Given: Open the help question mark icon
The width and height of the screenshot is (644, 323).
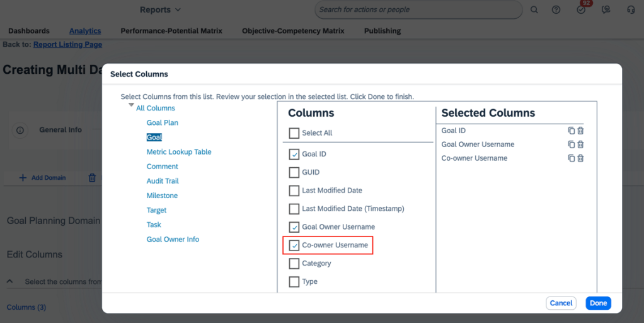Looking at the screenshot, I should (x=556, y=10).
